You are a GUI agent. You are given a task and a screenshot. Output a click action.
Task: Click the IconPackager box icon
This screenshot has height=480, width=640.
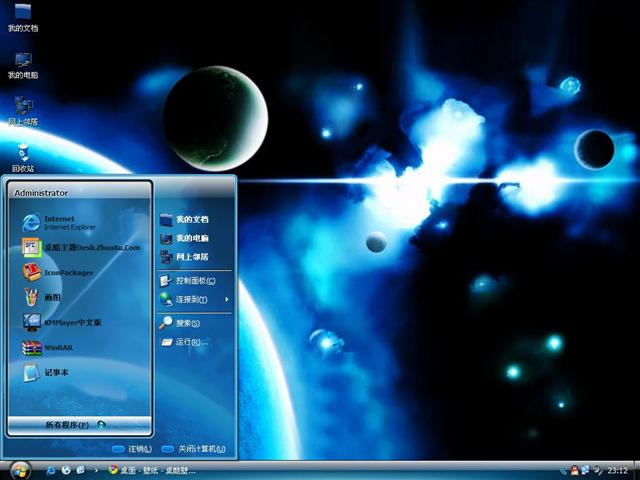[31, 272]
